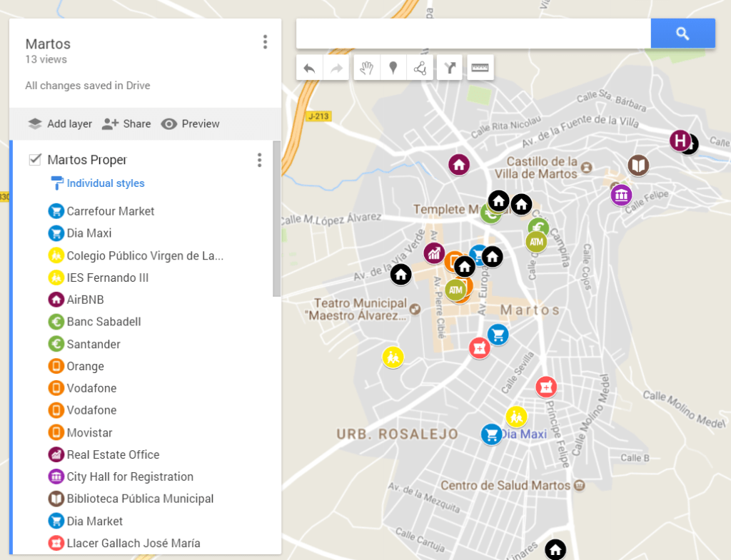
Task: Select the draw line tool
Action: pyautogui.click(x=420, y=68)
